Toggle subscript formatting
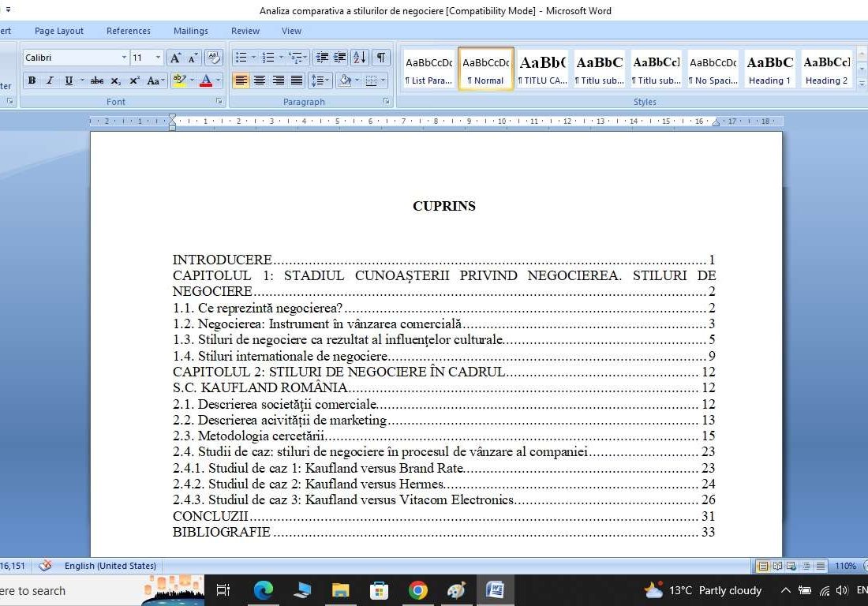Viewport: 868px width, 606px height. [116, 80]
